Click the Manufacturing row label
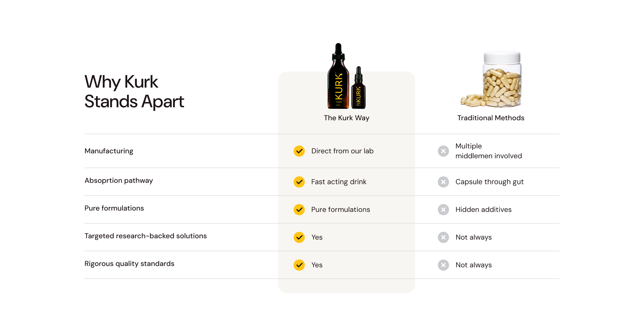This screenshot has height=329, width=644. 109,151
